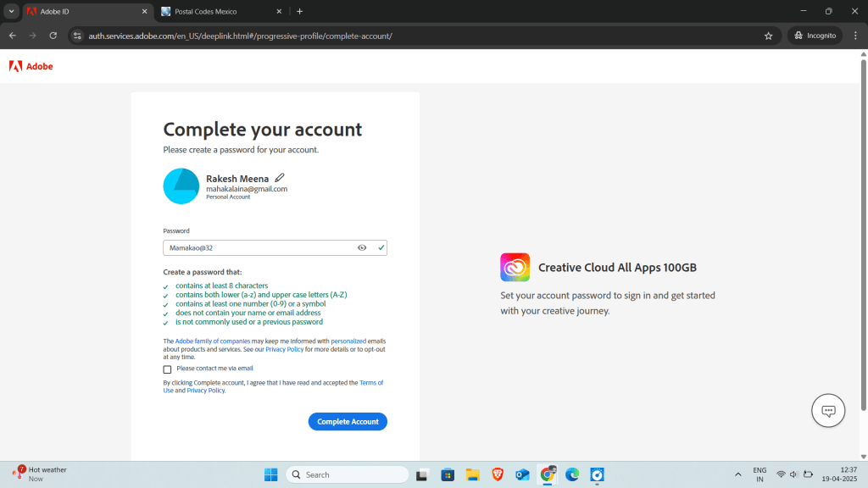Close the Adobe ID tab

click(x=144, y=11)
